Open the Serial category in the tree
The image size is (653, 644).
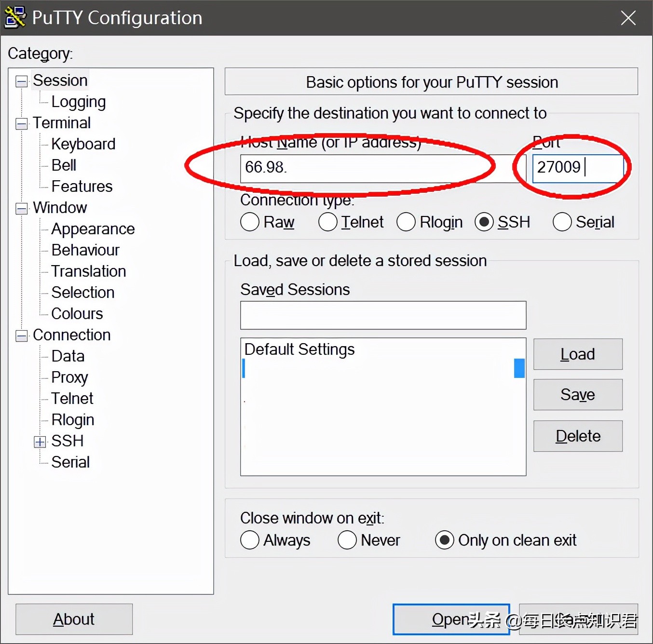(70, 462)
